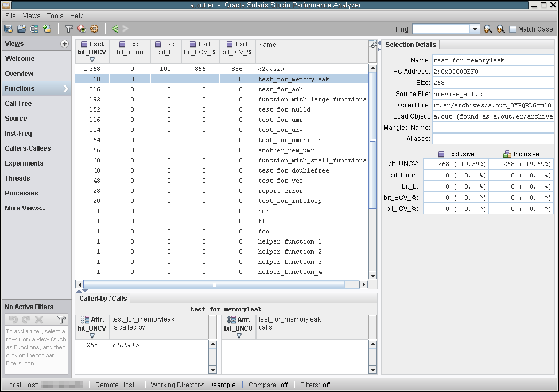The height and width of the screenshot is (392, 559).
Task: Click the green Back arrow in toolbar
Action: click(x=115, y=29)
